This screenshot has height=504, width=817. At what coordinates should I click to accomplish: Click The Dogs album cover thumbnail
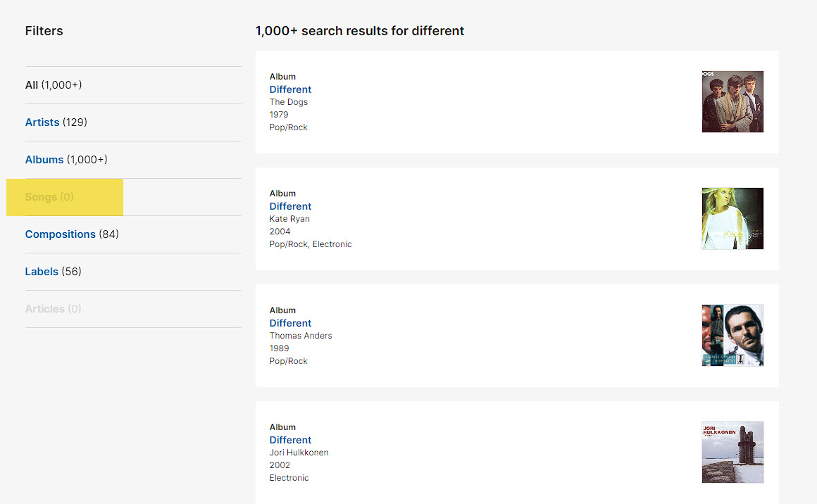732,101
